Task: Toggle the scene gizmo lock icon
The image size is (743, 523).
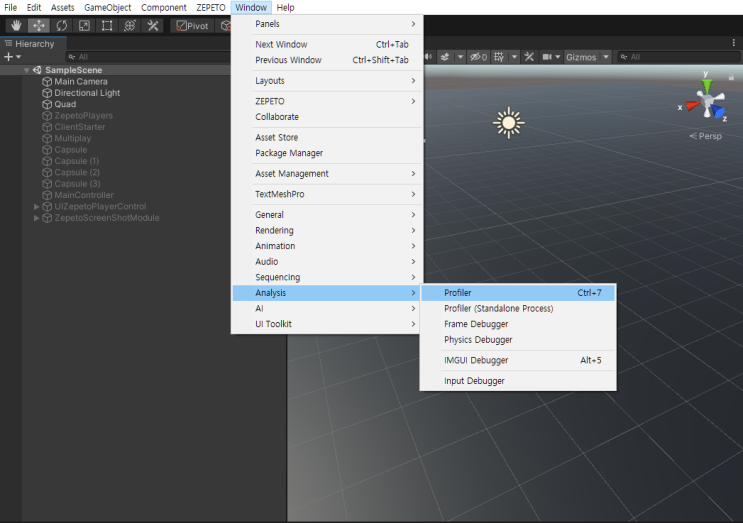Action: pos(731,77)
